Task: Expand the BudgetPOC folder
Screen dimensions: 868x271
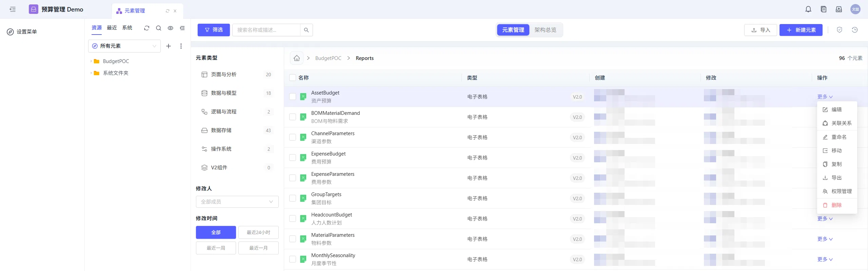Action: pos(91,61)
